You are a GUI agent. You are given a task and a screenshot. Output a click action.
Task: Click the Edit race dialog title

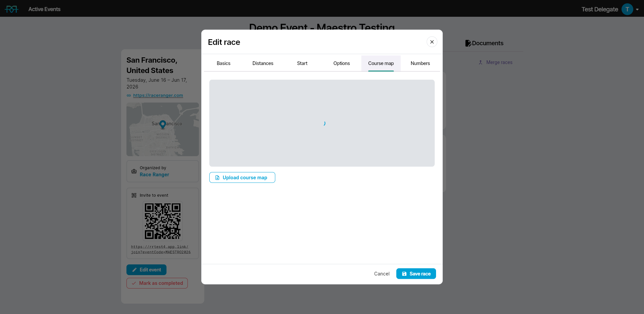coord(224,42)
